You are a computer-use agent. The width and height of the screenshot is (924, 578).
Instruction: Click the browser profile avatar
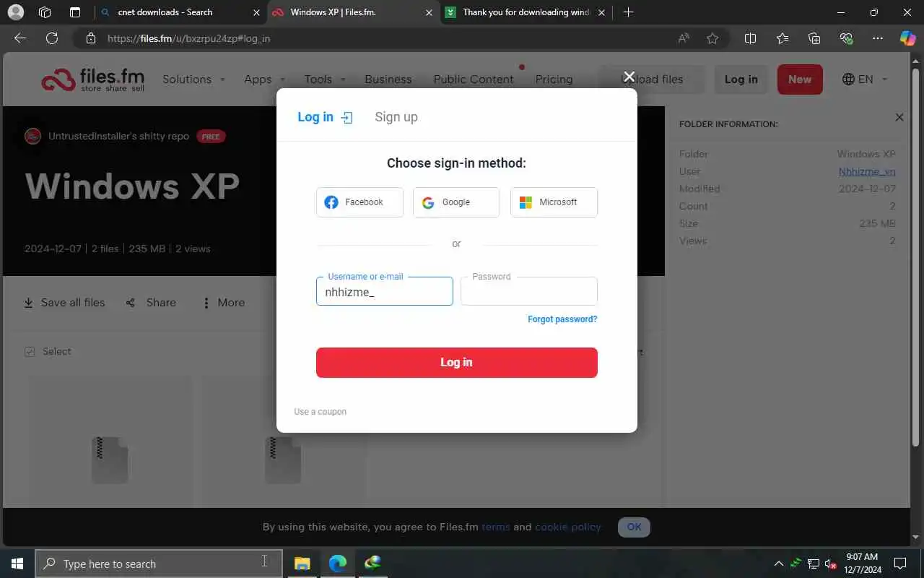pyautogui.click(x=15, y=12)
